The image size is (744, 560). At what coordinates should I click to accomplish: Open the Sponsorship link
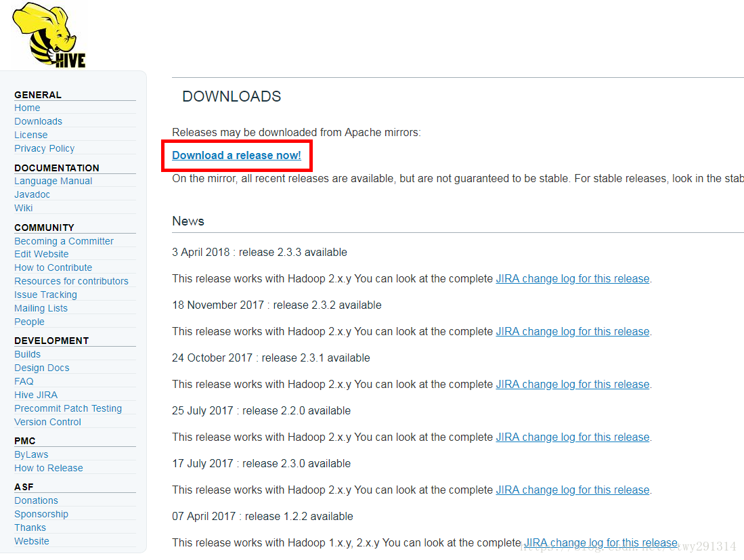point(41,514)
